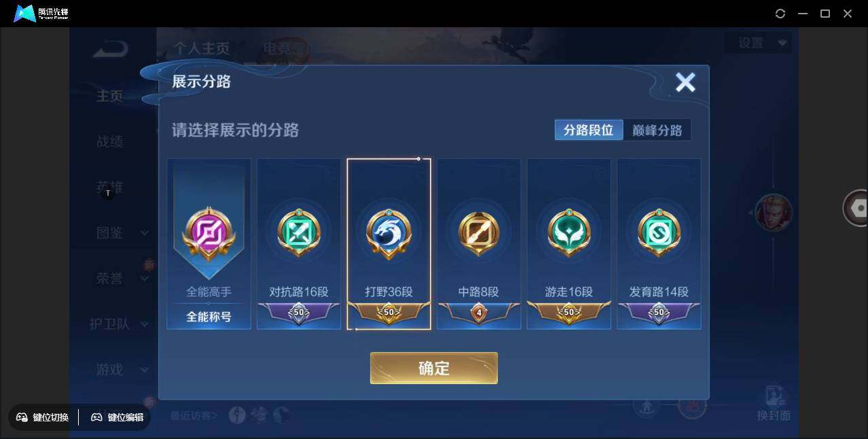The height and width of the screenshot is (439, 868).
Task: Open the 个人主页 tab
Action: point(202,48)
